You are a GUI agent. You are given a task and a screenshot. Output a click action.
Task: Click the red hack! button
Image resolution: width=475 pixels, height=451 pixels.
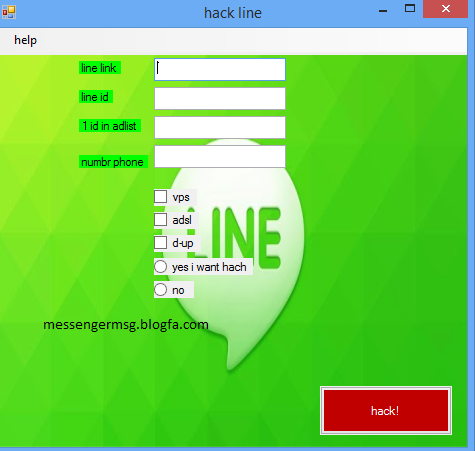click(386, 411)
